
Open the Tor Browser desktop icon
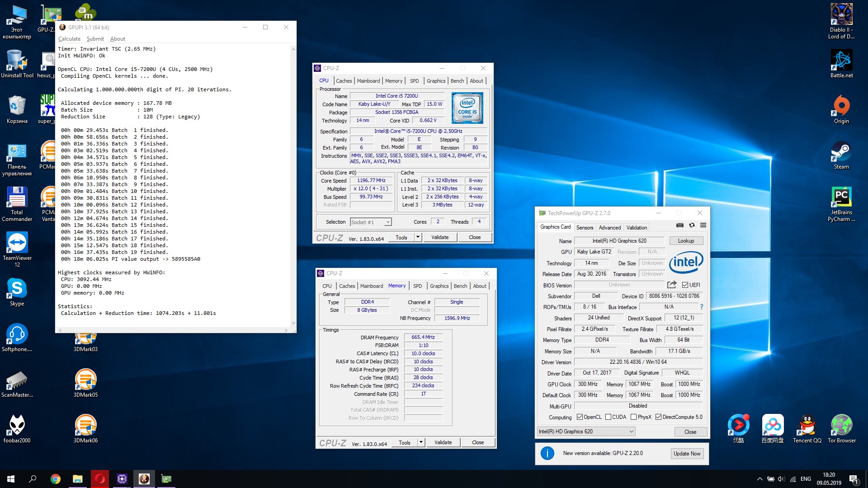[841, 429]
